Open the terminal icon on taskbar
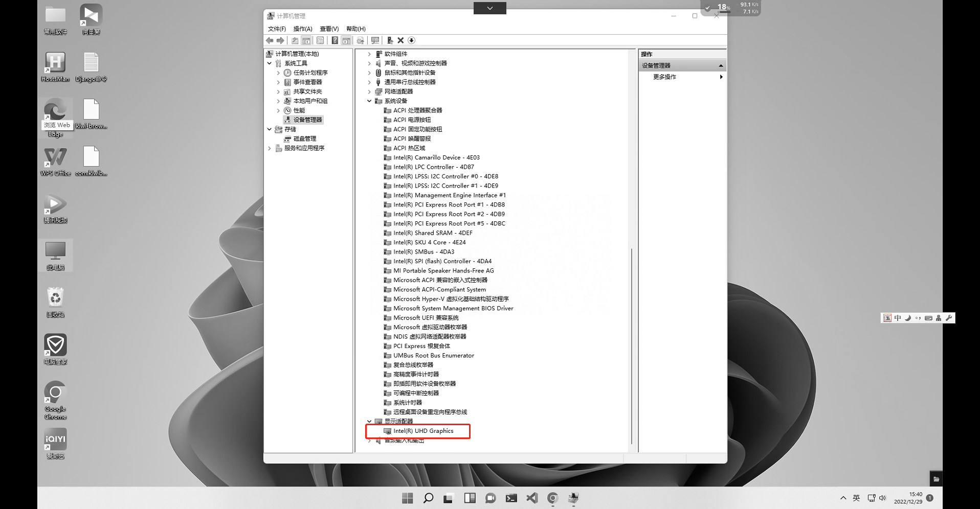 [x=511, y=498]
